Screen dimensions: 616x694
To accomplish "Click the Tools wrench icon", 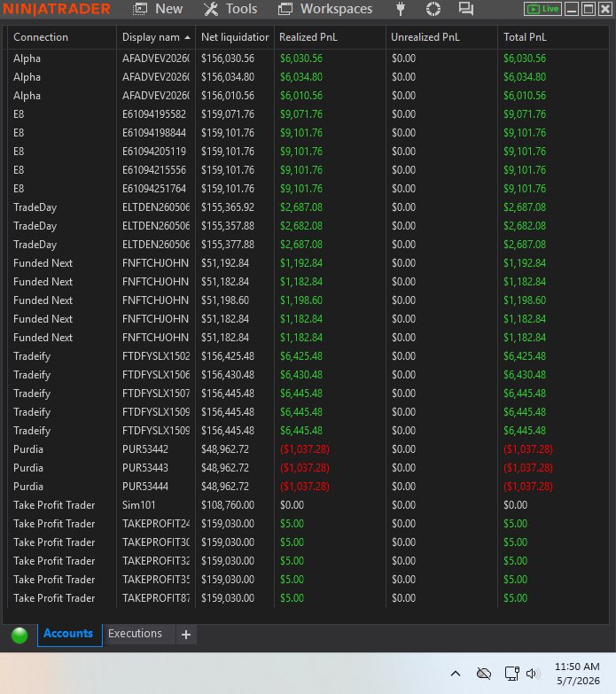I will (x=211, y=9).
